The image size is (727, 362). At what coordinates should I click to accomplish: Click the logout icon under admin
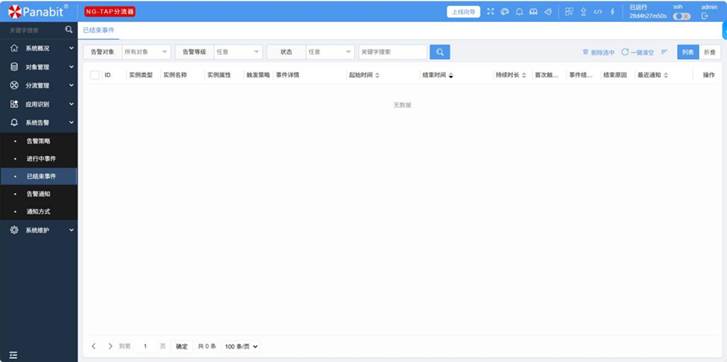(x=705, y=16)
